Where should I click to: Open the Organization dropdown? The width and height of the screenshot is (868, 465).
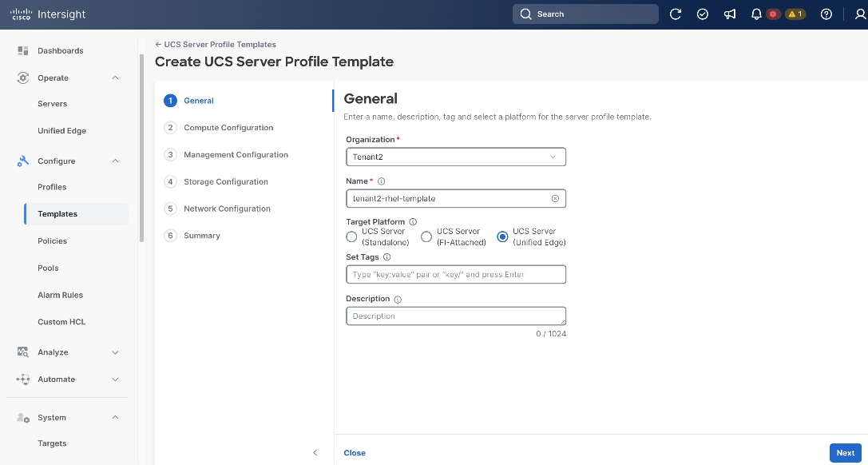(456, 157)
